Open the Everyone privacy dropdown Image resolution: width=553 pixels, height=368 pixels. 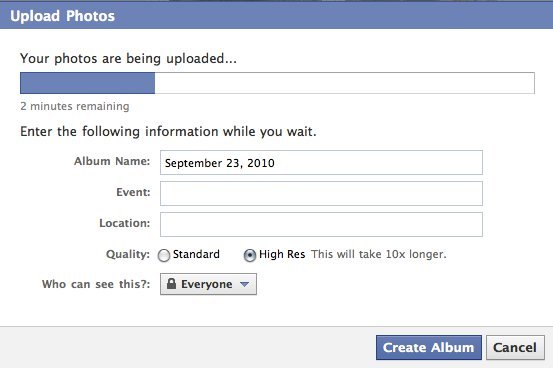pos(208,284)
